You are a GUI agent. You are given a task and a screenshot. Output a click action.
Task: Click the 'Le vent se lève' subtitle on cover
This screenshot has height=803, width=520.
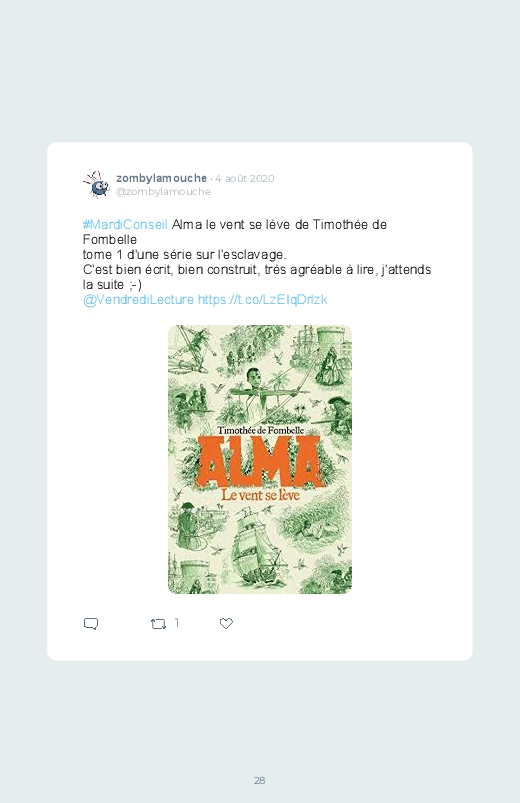260,495
